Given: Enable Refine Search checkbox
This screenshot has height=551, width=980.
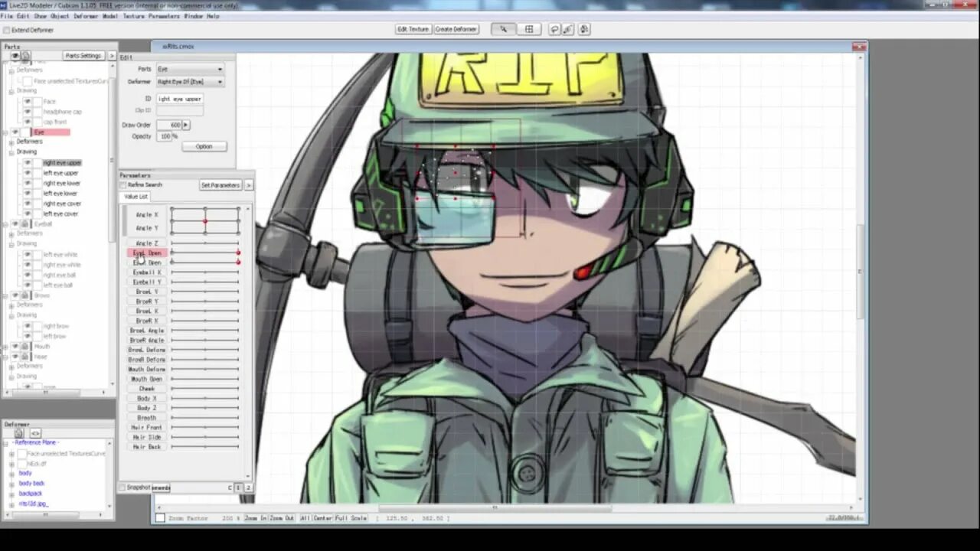Looking at the screenshot, I should [x=122, y=185].
